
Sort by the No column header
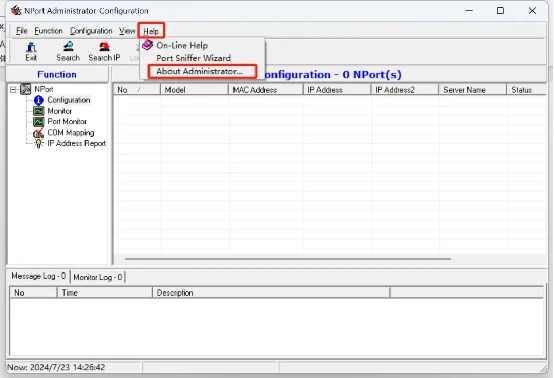(137, 90)
